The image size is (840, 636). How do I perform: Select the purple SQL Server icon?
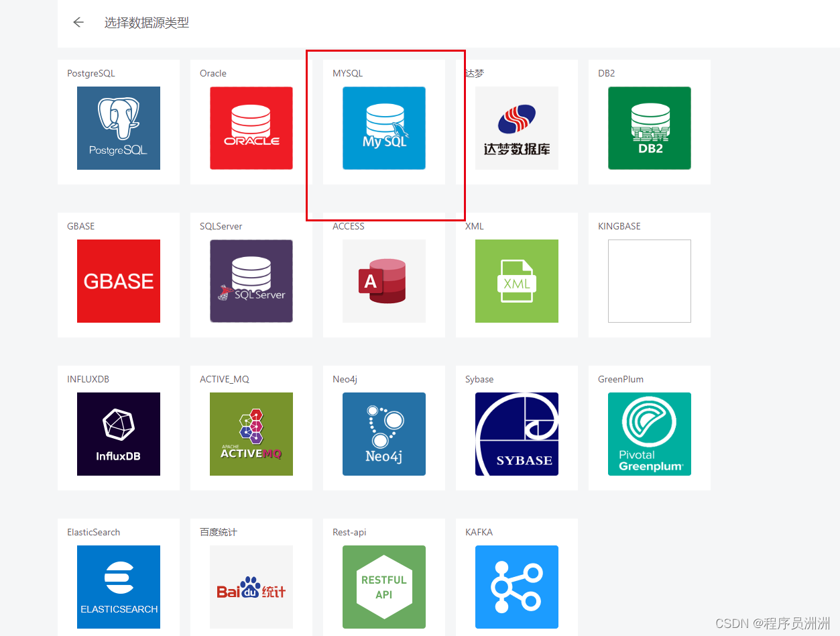[x=251, y=281]
